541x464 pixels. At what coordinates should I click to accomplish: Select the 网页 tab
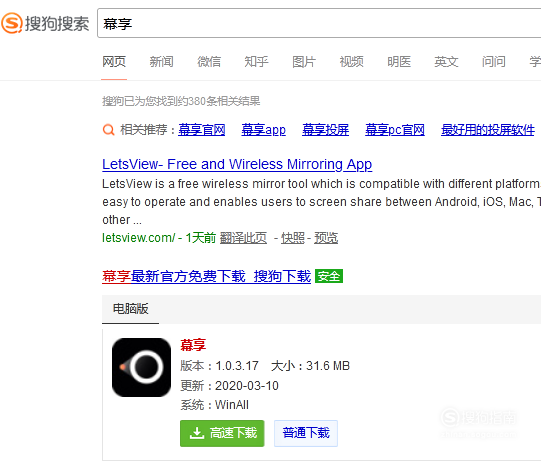(114, 62)
